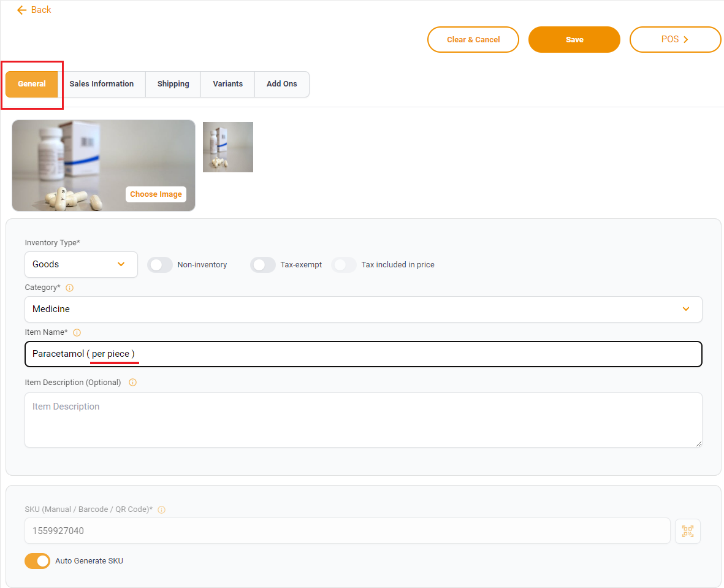Click the Auto Generate SKU label
Image resolution: width=724 pixels, height=588 pixels.
[x=89, y=561]
